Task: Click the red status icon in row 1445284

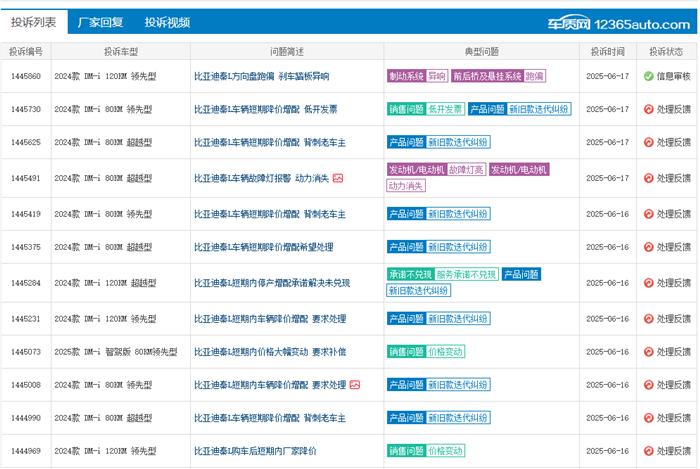Action: (649, 283)
